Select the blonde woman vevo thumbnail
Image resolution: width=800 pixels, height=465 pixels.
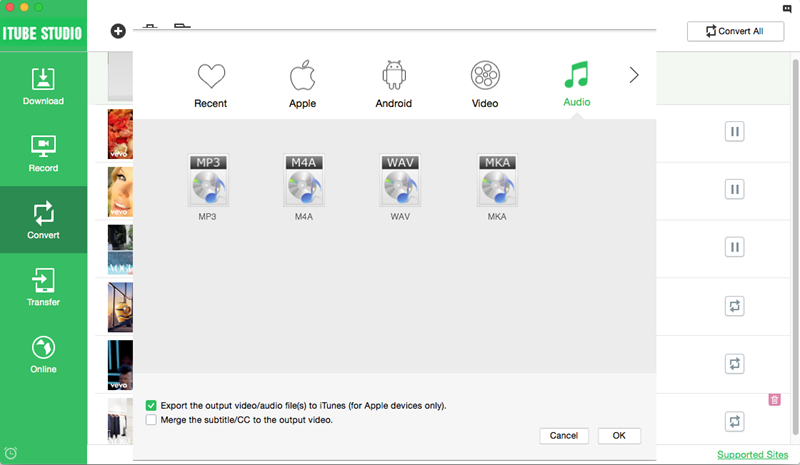click(120, 192)
